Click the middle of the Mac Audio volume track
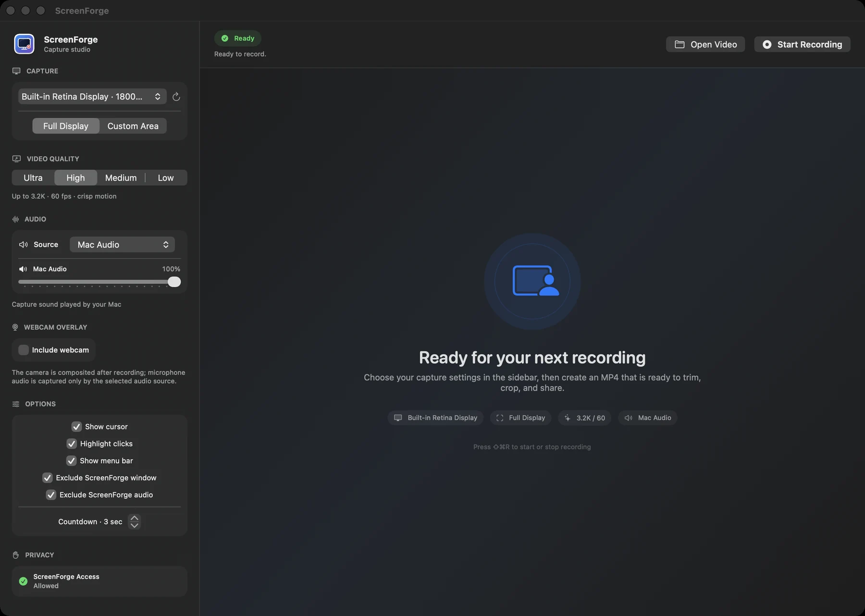This screenshot has width=865, height=616. [99, 282]
